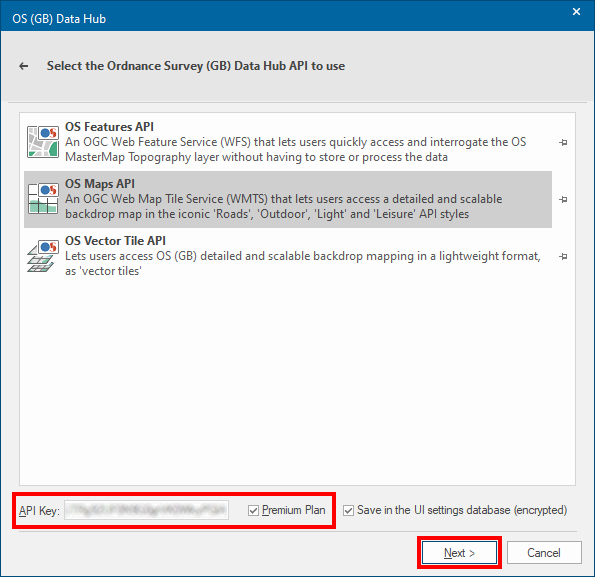Screen dimensions: 595x577
Task: Click the vector tiles description text
Action: click(302, 263)
